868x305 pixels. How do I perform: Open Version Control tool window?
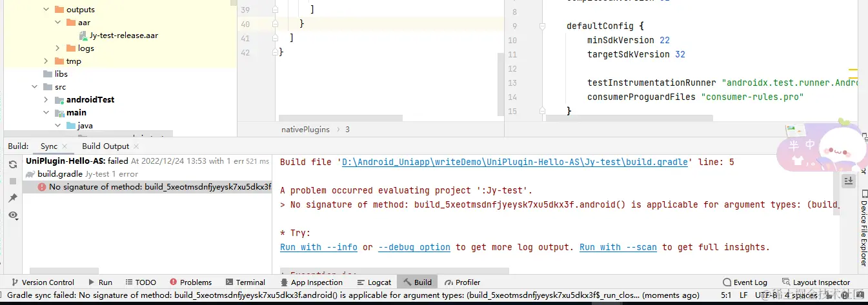tap(43, 282)
